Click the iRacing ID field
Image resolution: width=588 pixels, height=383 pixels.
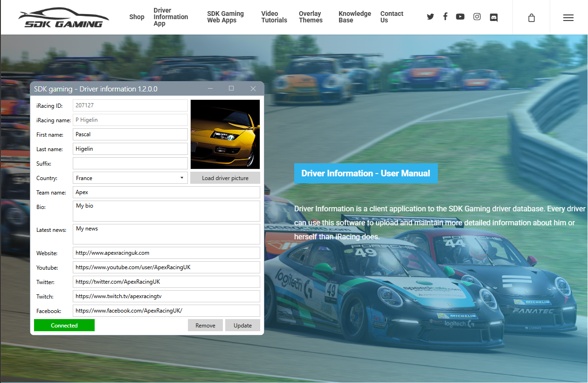[x=130, y=105]
